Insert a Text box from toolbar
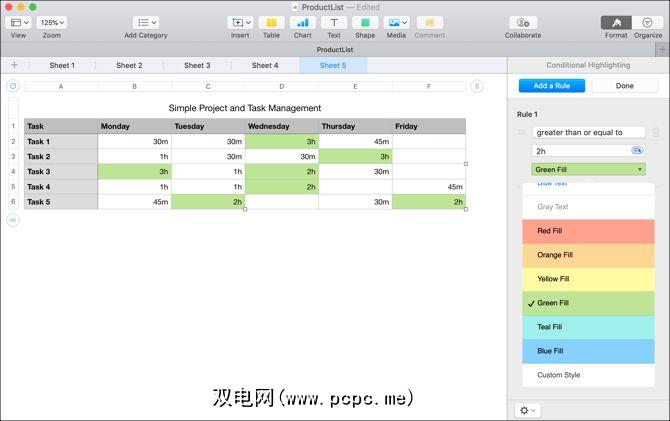This screenshot has height=421, width=670. 334,22
